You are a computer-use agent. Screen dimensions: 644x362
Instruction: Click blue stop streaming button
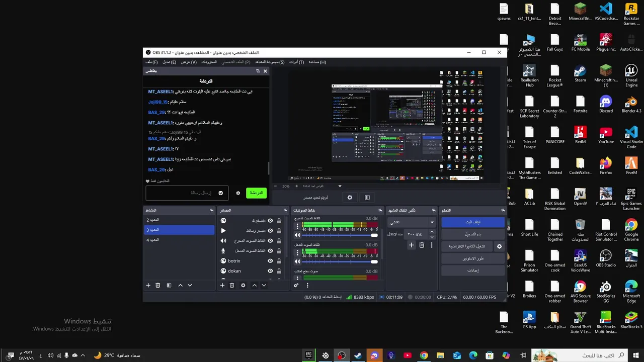tap(473, 222)
